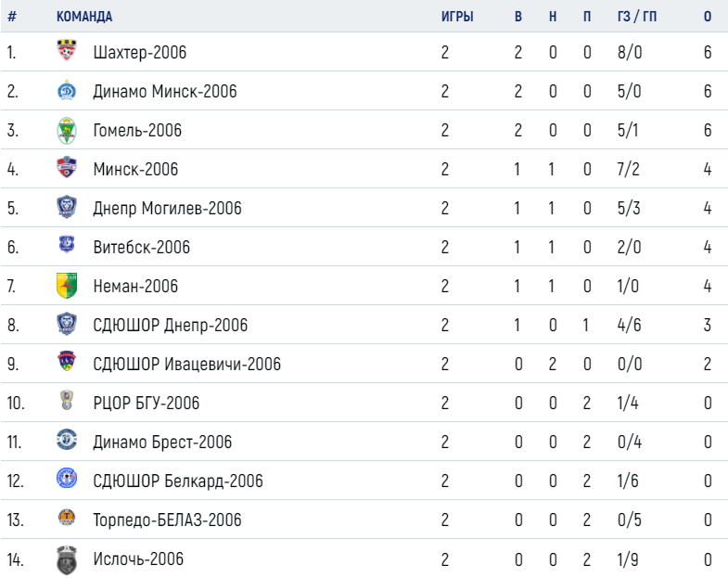Screen dimensions: 728x578
Task: Click the СДЮШОР Белкард-2006 blue badge
Action: point(67,478)
